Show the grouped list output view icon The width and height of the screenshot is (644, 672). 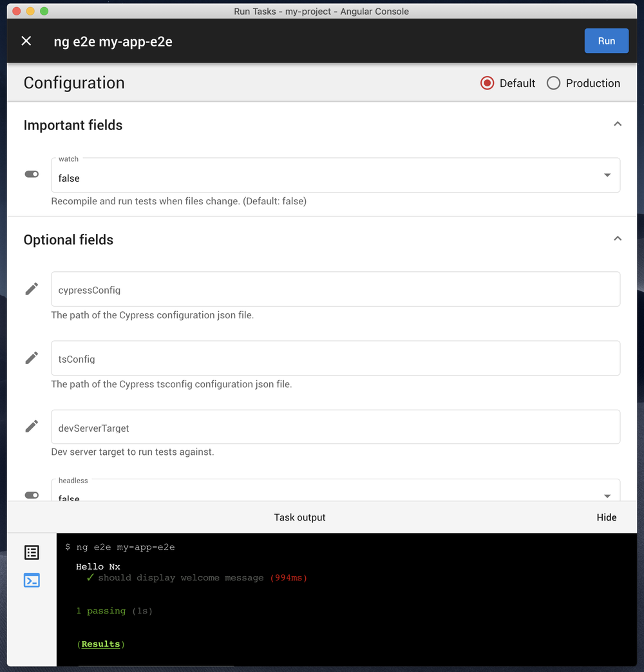coord(32,552)
